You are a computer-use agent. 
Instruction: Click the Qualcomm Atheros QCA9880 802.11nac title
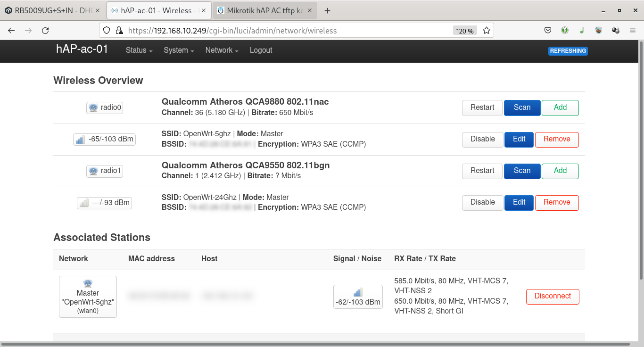coord(245,102)
